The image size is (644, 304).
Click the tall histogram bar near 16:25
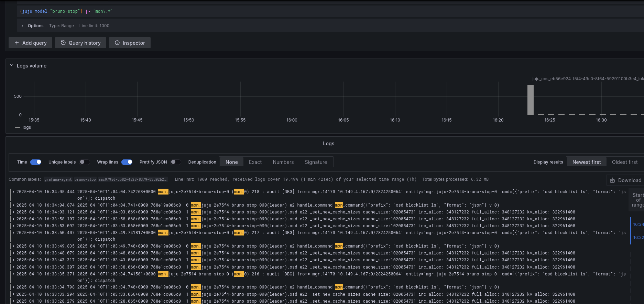click(x=530, y=100)
